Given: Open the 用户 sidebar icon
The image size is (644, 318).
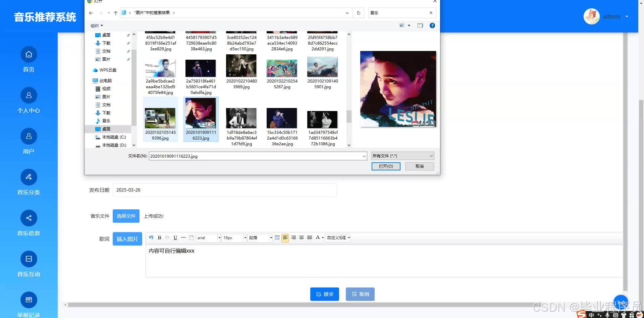Looking at the screenshot, I should 29,136.
